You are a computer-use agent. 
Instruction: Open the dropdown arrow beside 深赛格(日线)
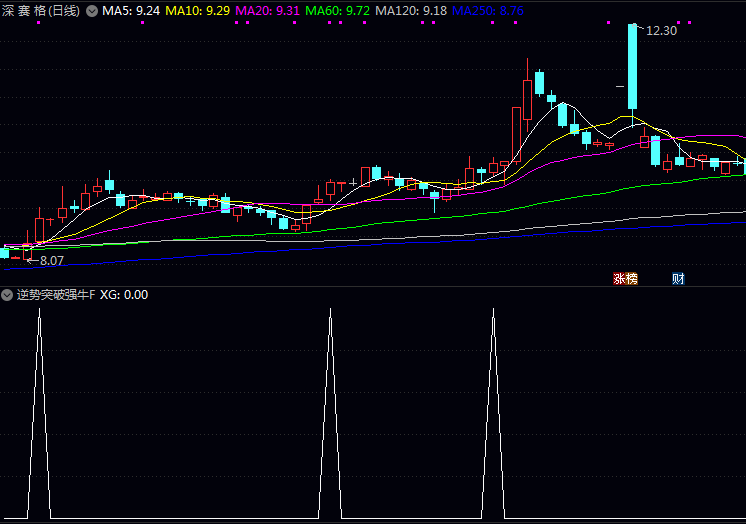(92, 11)
